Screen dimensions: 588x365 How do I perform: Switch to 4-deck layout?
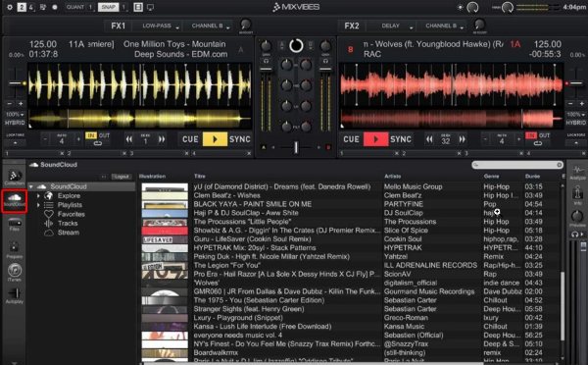[x=30, y=7]
